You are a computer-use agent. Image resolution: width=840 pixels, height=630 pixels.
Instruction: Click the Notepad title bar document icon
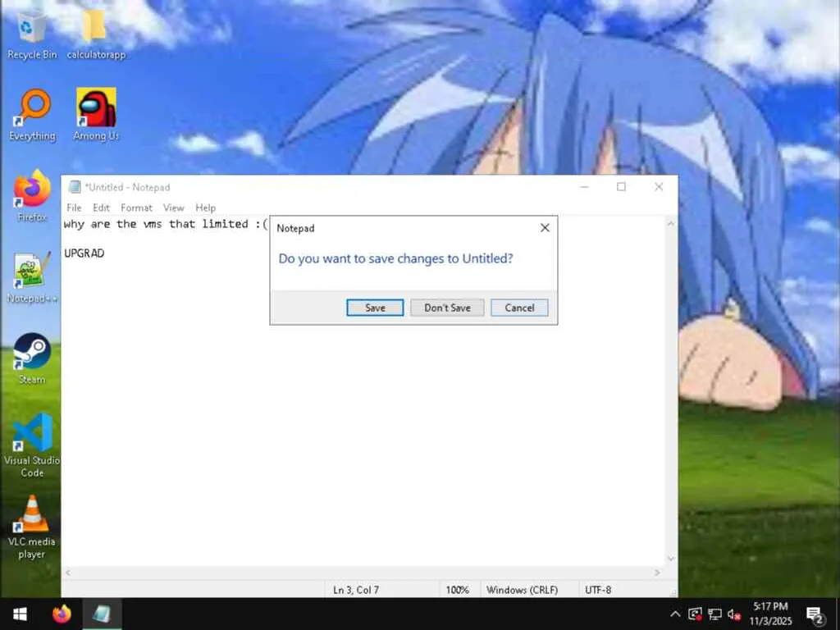(x=75, y=187)
